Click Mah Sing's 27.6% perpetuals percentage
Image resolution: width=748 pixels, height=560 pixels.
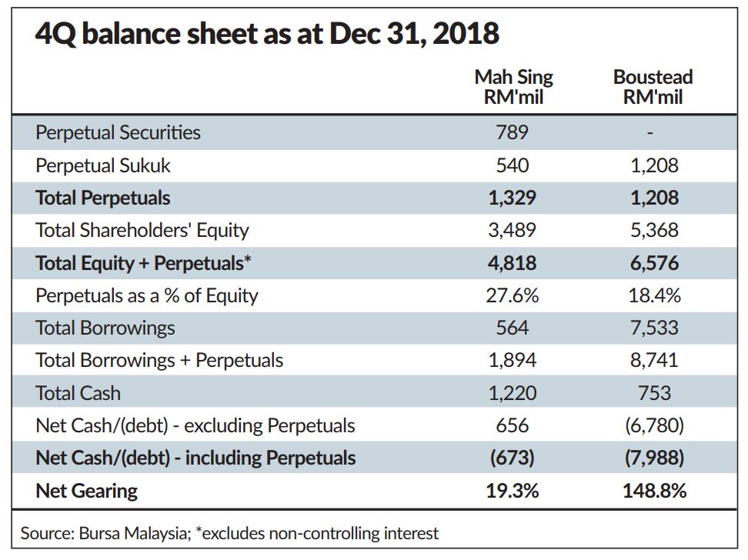click(x=513, y=295)
